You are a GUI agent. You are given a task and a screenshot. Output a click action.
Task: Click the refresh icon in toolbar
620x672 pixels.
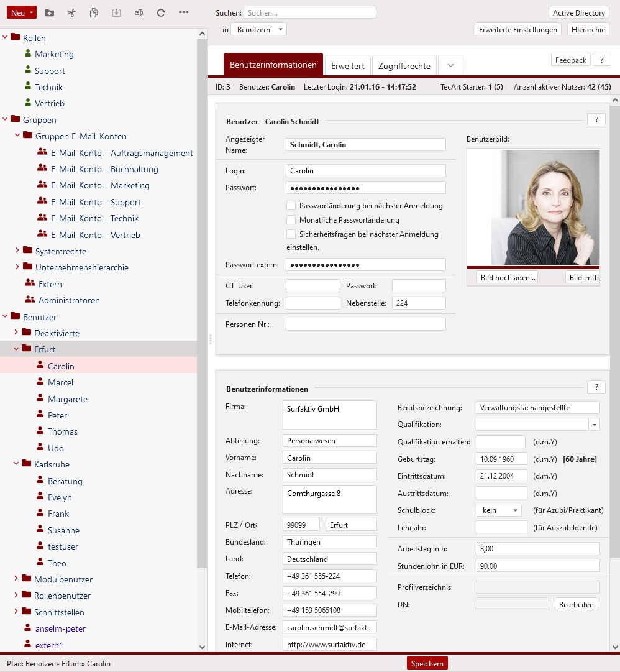point(161,12)
